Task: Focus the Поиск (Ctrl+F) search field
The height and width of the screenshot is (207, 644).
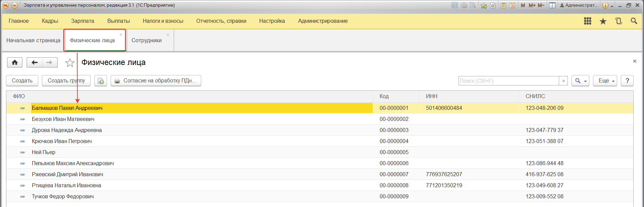Action: coord(508,81)
